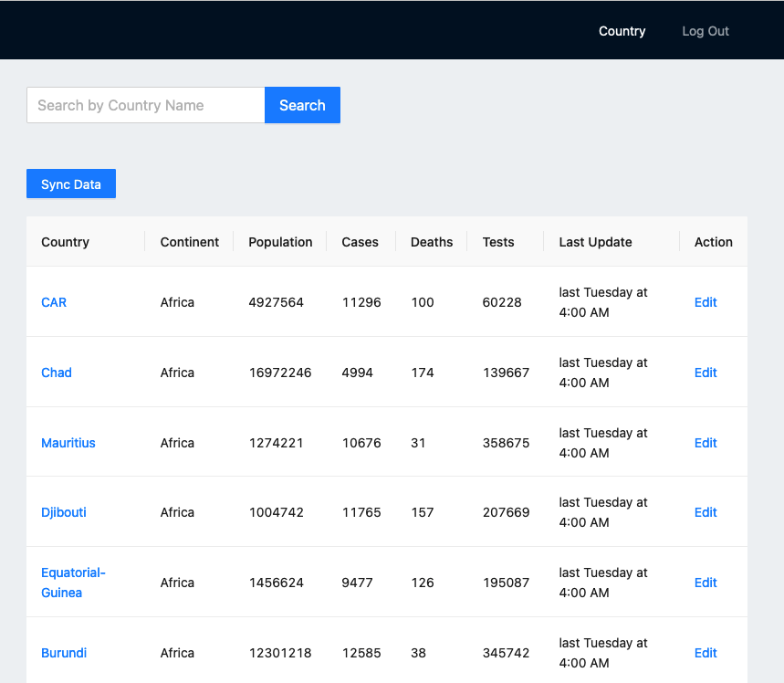The width and height of the screenshot is (784, 683).
Task: Select tests value 139667
Action: point(506,373)
